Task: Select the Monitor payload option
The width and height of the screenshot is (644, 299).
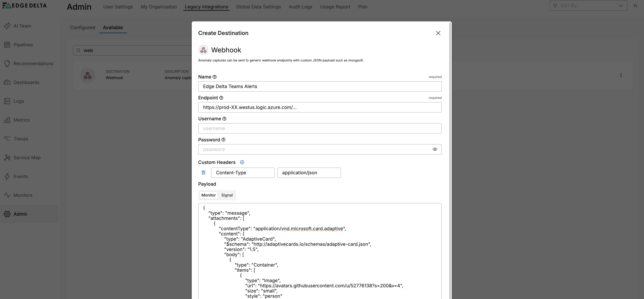Action: click(208, 195)
